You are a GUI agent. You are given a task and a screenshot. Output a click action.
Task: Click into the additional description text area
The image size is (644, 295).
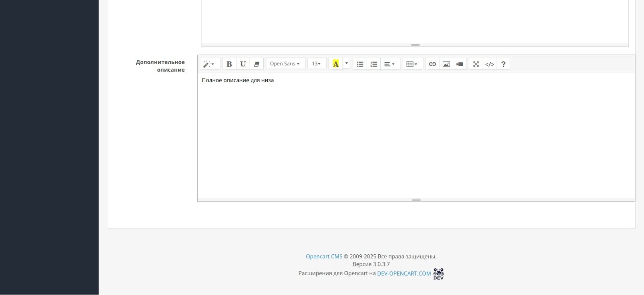[x=416, y=135]
